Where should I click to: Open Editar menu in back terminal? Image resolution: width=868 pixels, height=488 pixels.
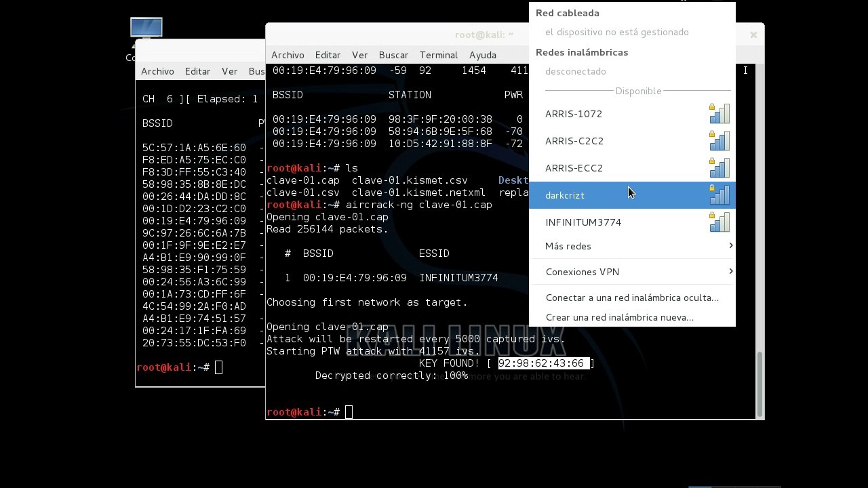(x=197, y=71)
